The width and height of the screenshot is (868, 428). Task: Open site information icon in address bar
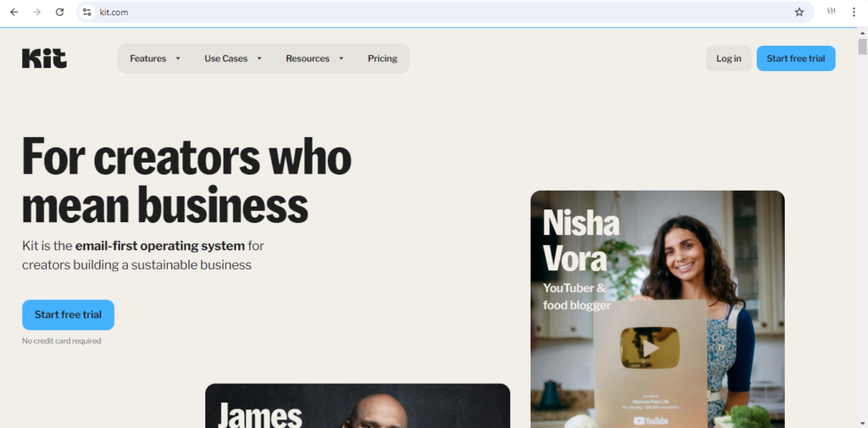coord(87,12)
